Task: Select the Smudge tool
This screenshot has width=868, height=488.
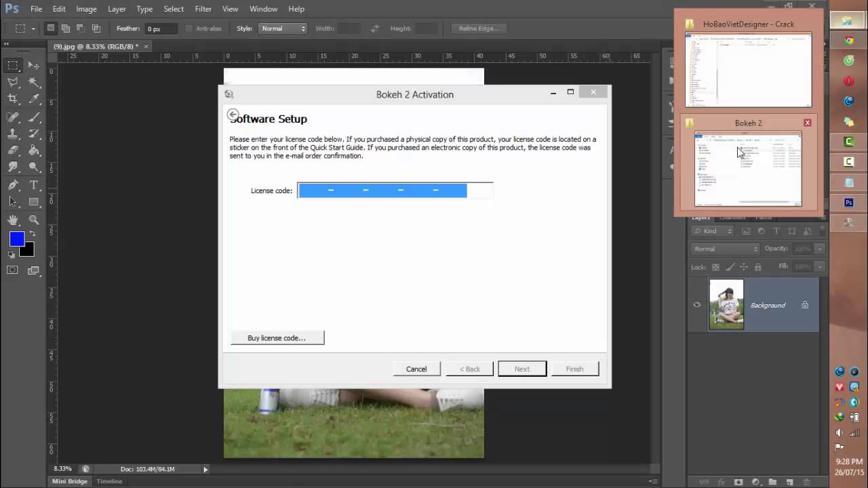Action: coord(13,167)
